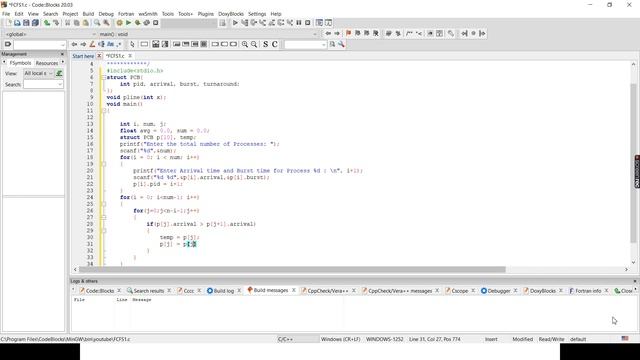This screenshot has height=360, width=640.
Task: Click the US flag language indicator
Action: pyautogui.click(x=625, y=338)
